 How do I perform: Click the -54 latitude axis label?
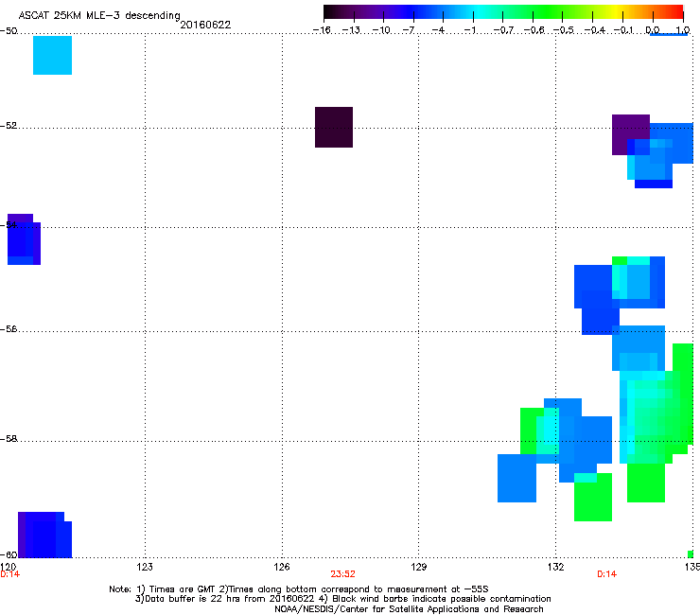click(9, 224)
